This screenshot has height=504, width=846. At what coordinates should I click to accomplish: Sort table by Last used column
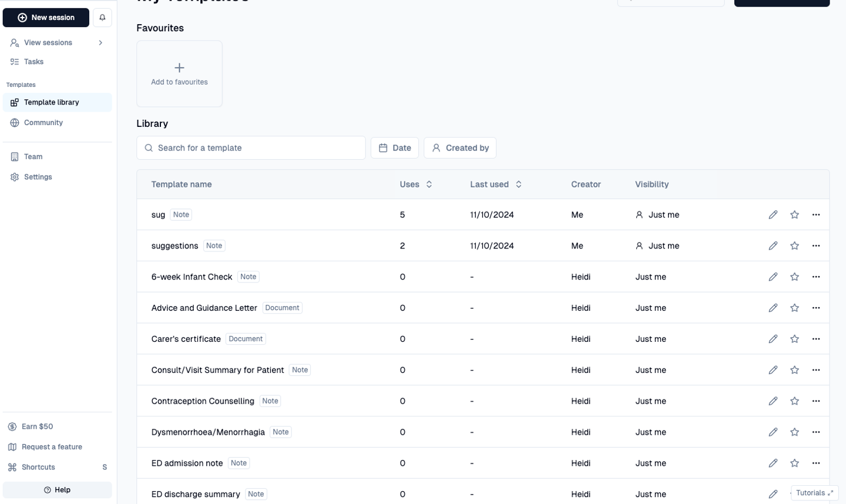click(496, 184)
